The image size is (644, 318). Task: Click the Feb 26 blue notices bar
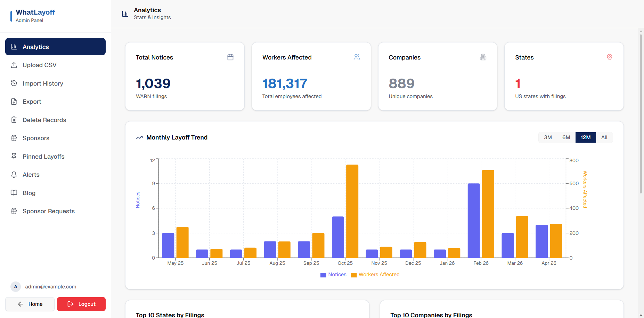click(474, 221)
